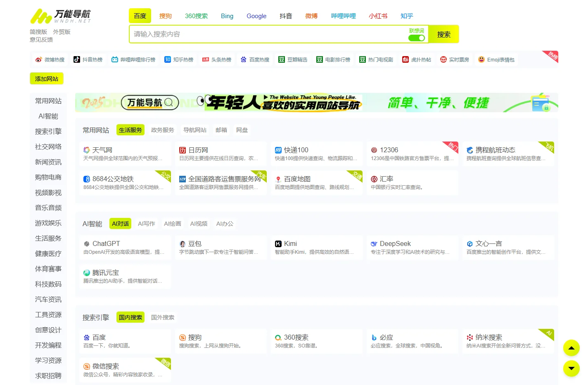588x385 pixels.
Task: Click the 百度地图 pin icon
Action: point(278,179)
